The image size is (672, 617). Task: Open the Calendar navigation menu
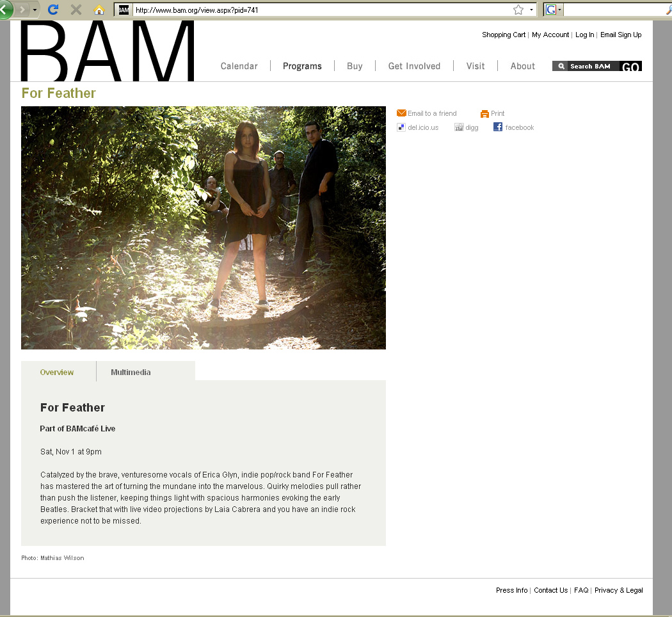point(239,66)
